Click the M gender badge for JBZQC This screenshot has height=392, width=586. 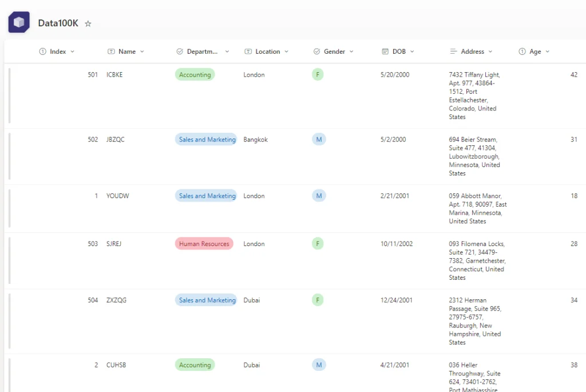tap(319, 140)
